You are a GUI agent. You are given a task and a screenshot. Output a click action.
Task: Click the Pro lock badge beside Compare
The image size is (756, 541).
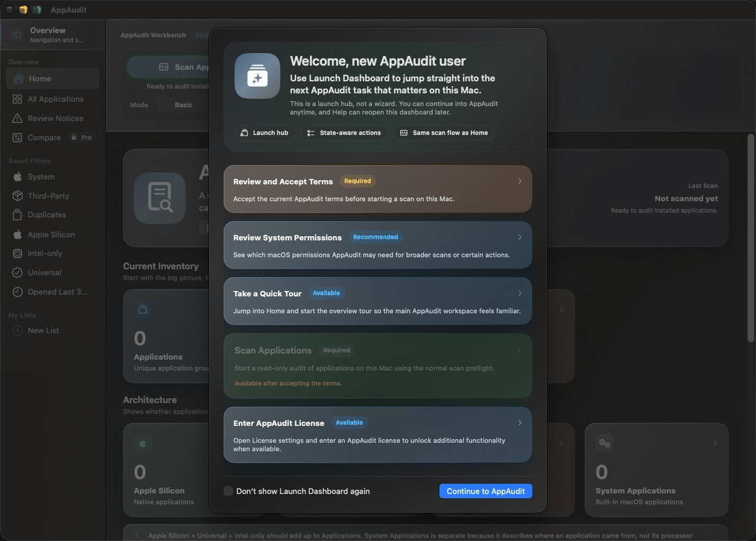tap(81, 137)
